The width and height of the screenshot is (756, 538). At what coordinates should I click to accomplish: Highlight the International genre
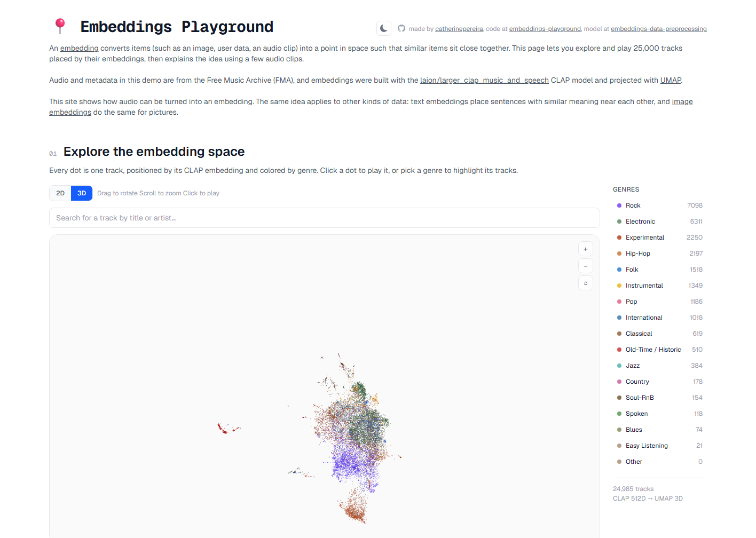[x=660, y=318]
